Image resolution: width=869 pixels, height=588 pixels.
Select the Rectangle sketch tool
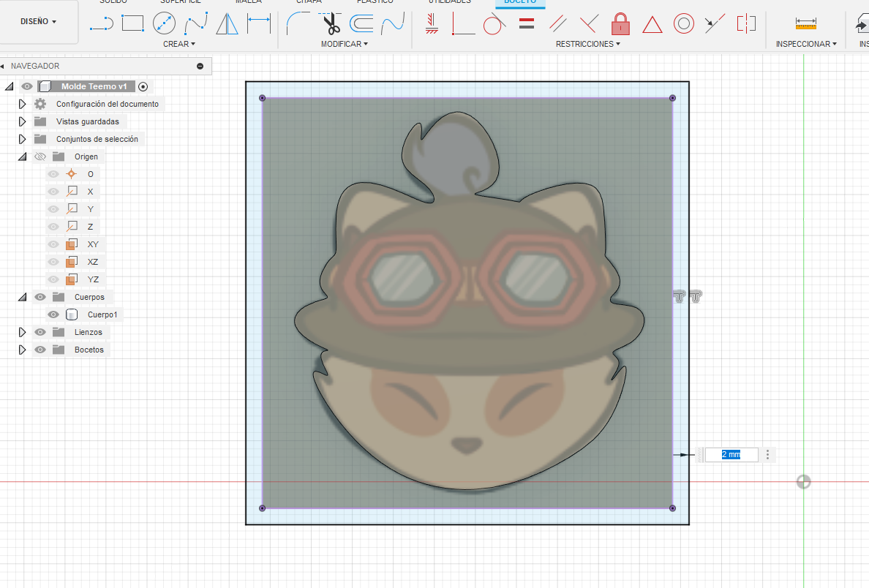click(133, 24)
